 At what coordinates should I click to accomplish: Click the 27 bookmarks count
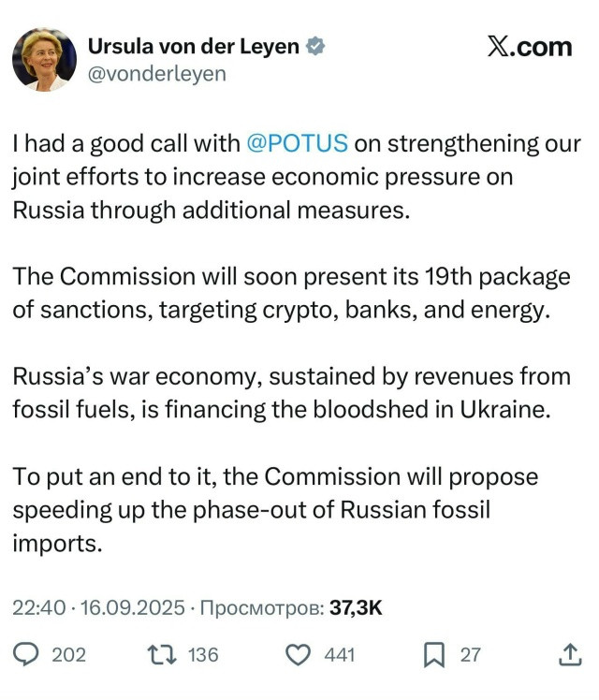pyautogui.click(x=470, y=655)
